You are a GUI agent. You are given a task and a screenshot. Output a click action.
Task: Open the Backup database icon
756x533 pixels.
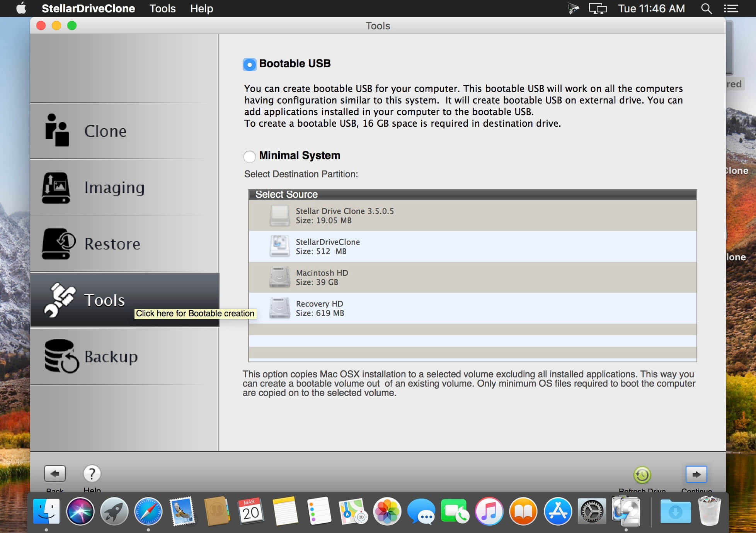point(61,356)
